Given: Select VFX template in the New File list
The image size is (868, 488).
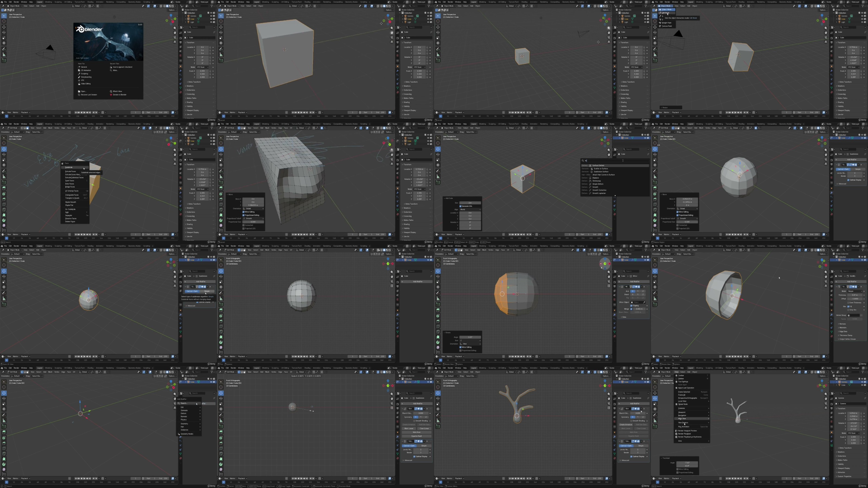Looking at the screenshot, I should 82,80.
